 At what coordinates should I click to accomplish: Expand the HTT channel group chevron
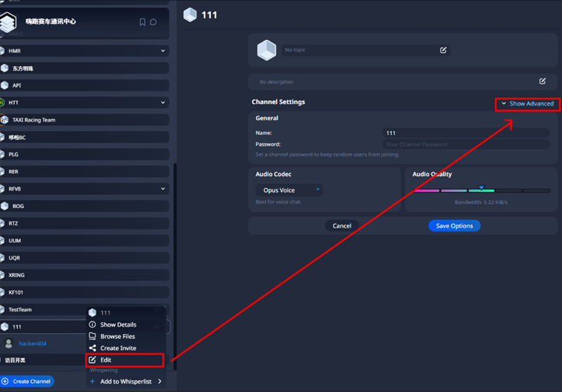(163, 103)
